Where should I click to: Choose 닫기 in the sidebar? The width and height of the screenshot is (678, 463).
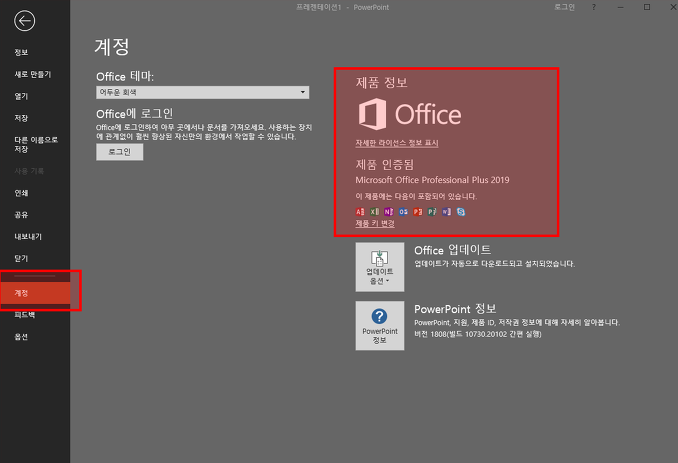click(21, 258)
